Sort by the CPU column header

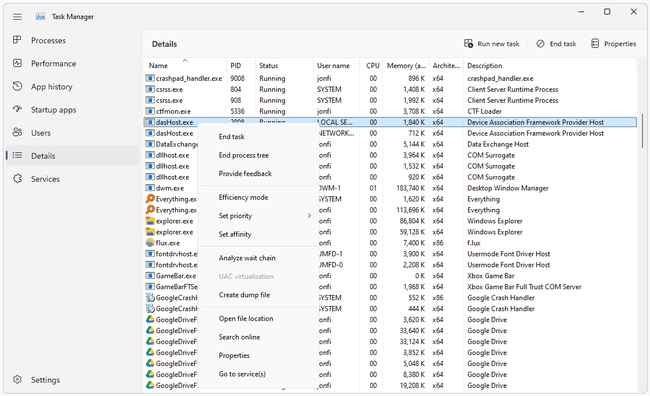pos(371,65)
